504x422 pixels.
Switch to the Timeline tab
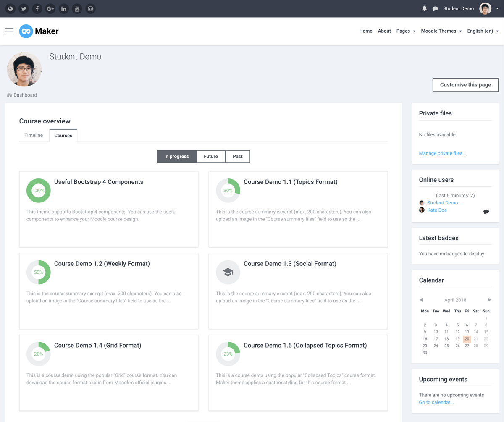click(34, 135)
